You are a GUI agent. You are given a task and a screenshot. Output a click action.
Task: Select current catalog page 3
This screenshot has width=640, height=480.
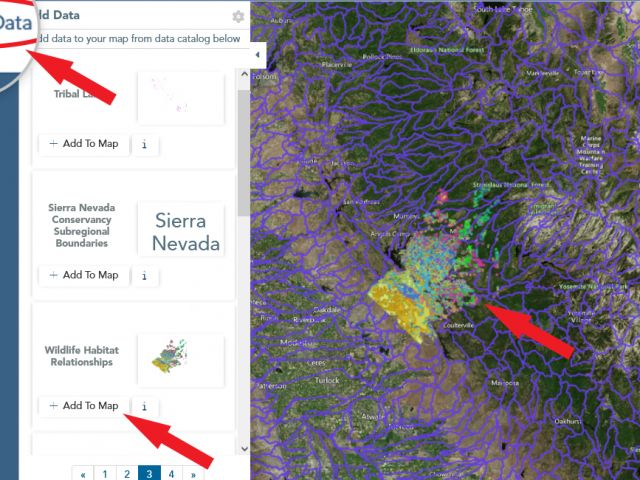tap(149, 474)
